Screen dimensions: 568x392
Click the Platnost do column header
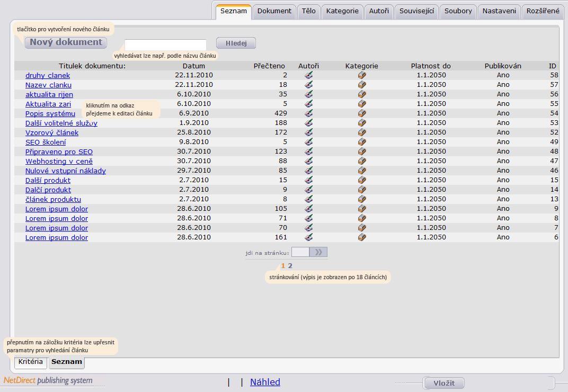click(431, 66)
